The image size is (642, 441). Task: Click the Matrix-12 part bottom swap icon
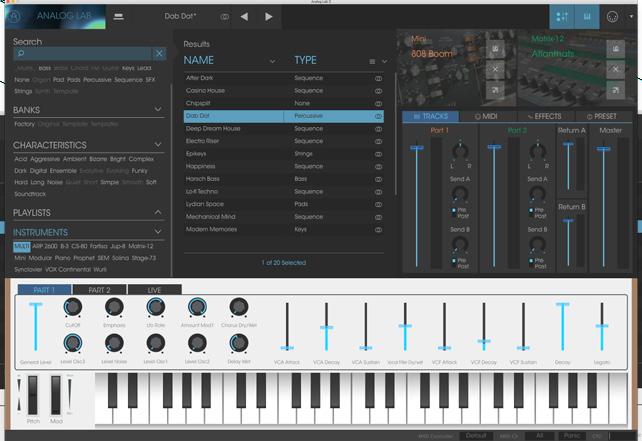pyautogui.click(x=615, y=90)
